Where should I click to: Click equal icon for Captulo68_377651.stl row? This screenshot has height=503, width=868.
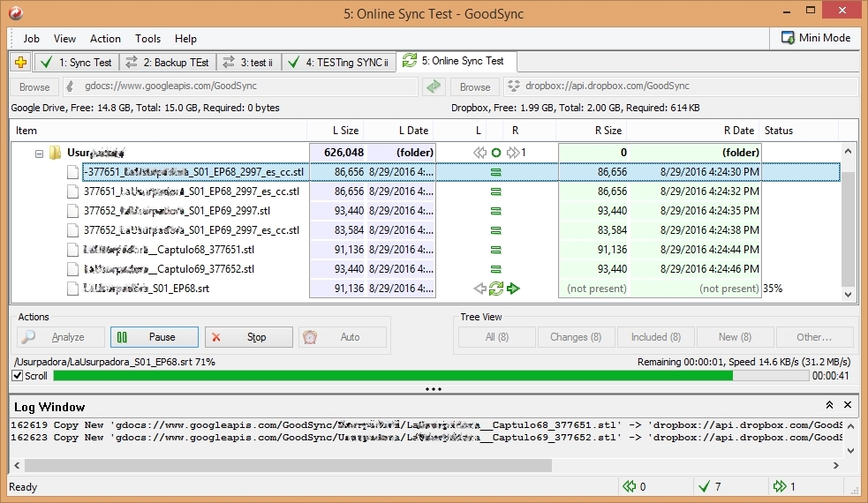[496, 250]
